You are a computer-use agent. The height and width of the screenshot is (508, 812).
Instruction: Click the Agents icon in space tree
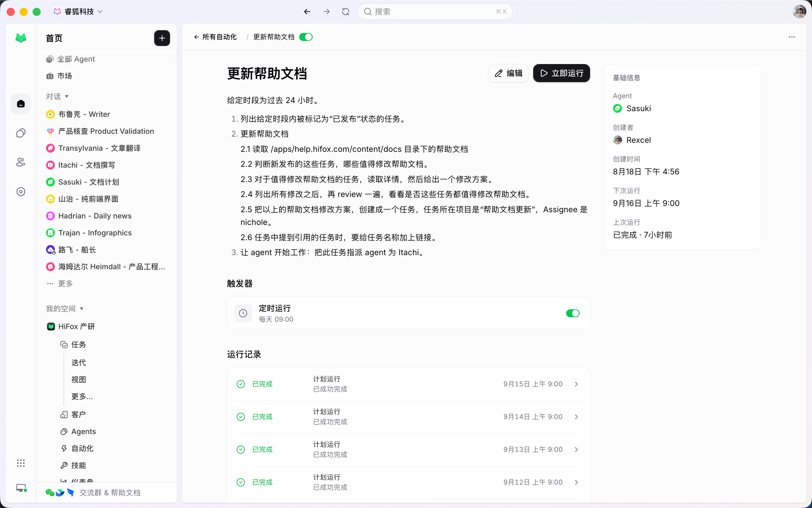[64, 432]
